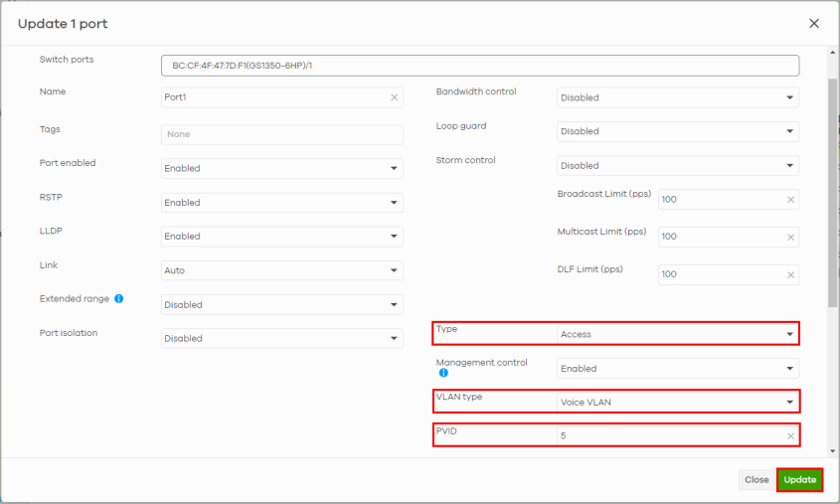Clear the Name field with its X icon
840x504 pixels.
point(394,97)
